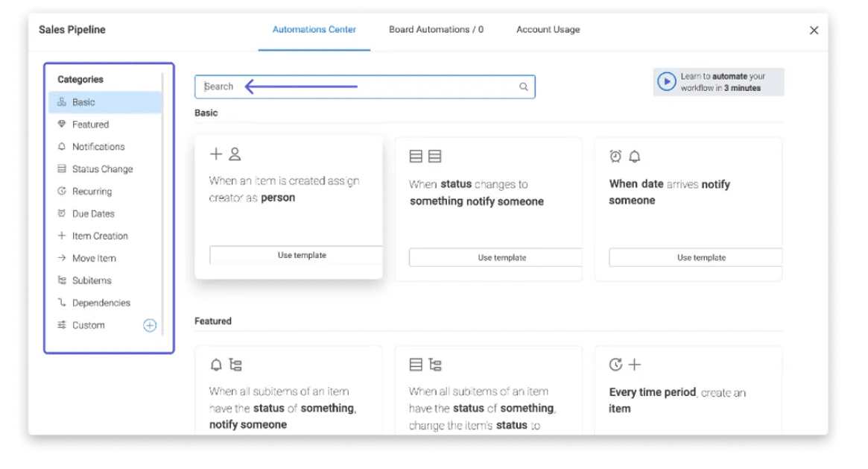Click the plus icon on the assign creator card
Screen dimensions: 868x469
[x=216, y=154]
